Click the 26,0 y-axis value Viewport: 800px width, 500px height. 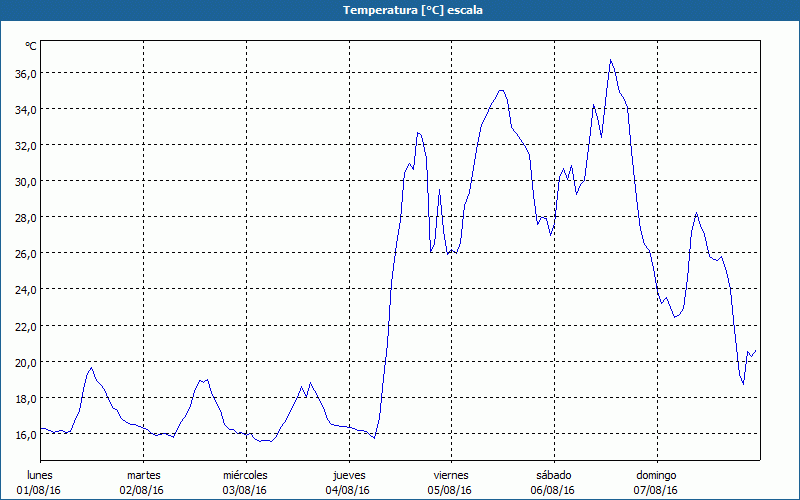tap(26, 253)
